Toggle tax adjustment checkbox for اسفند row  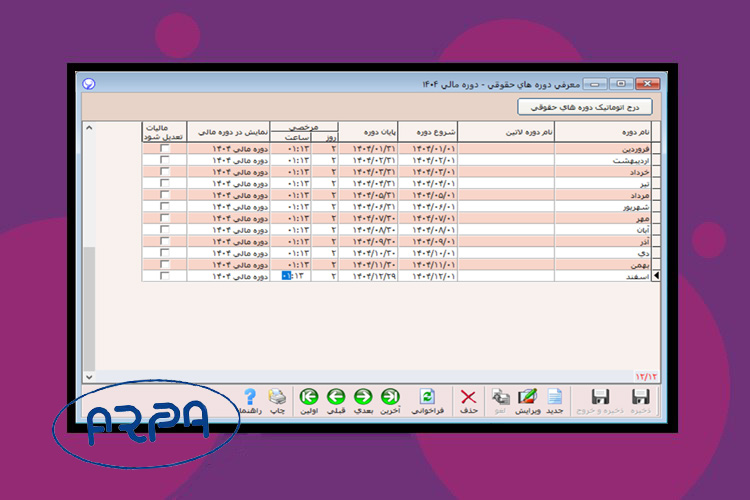pos(164,276)
